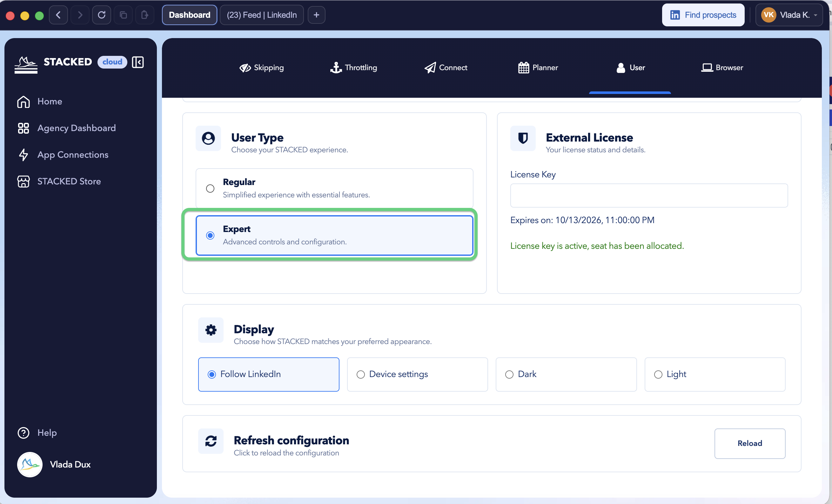Go back with the browser back arrow
832x504 pixels.
[58, 15]
